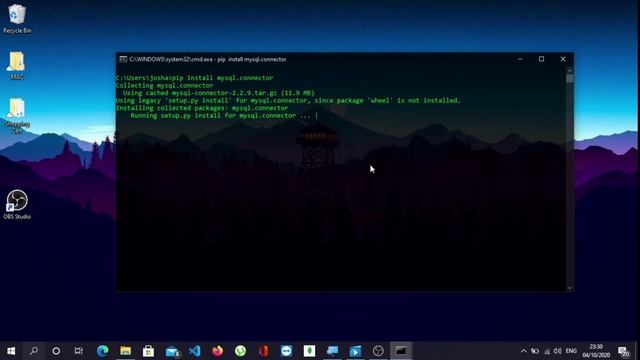Maximize the Command Prompt window
This screenshot has height=360, width=640.
click(541, 59)
